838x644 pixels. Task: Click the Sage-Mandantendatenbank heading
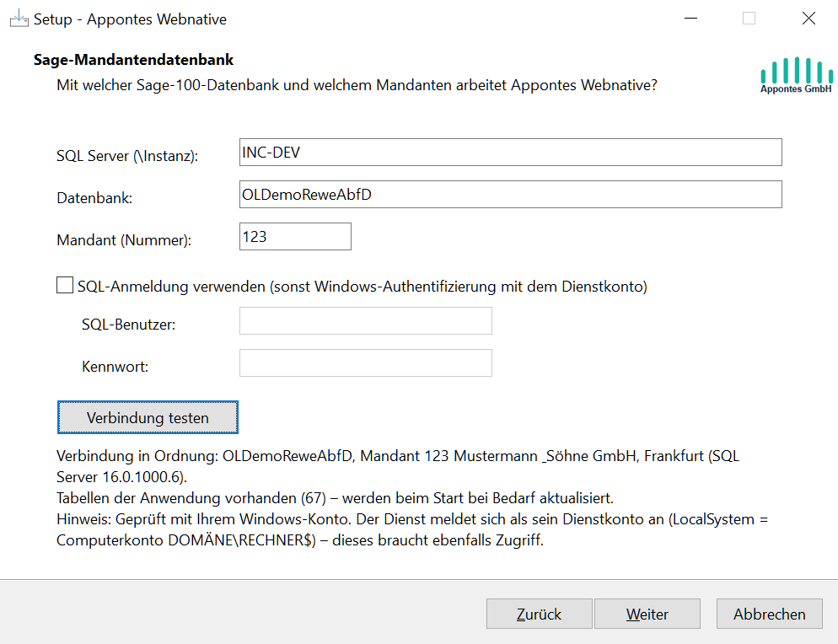point(133,59)
